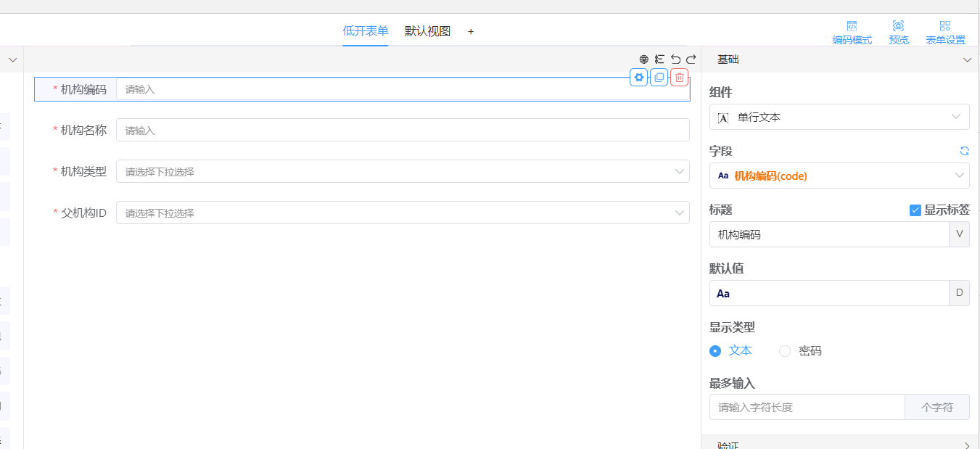Open the 组件 type dropdown

[839, 117]
